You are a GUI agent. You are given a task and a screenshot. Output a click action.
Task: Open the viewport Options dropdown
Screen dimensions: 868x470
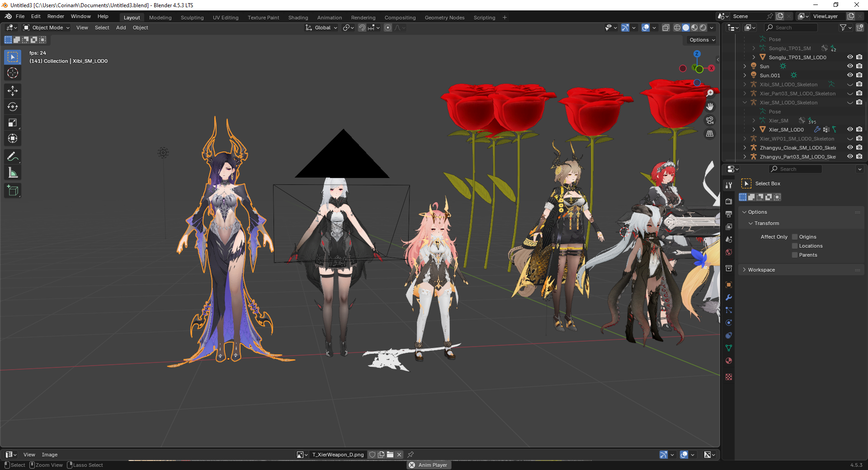[702, 40]
